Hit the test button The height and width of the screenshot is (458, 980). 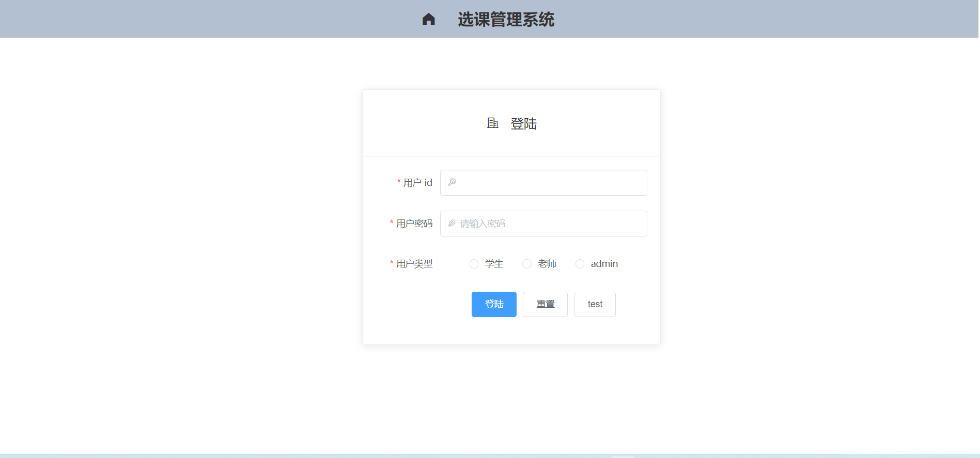pyautogui.click(x=595, y=304)
